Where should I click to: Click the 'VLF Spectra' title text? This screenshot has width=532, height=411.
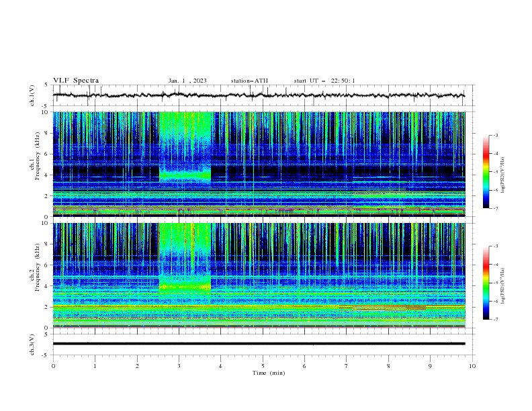tap(76, 81)
